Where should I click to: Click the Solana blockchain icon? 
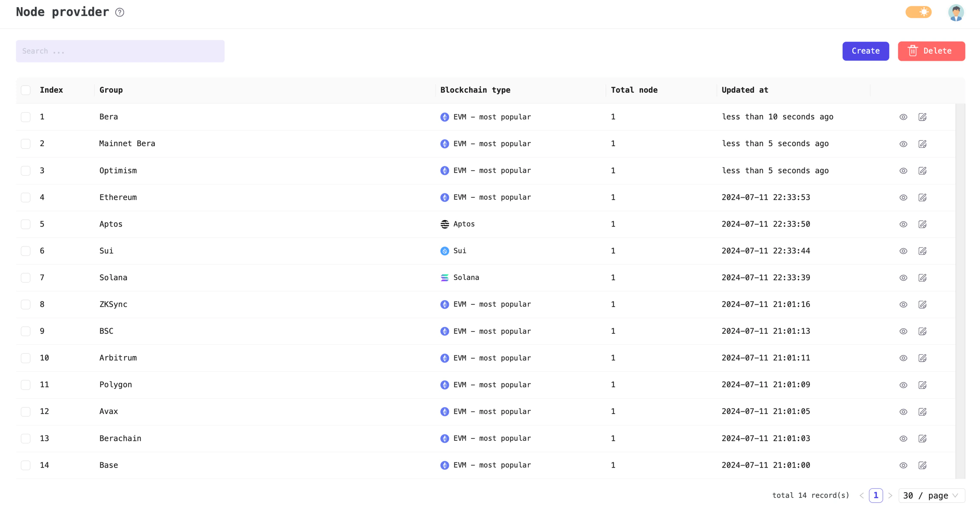444,277
